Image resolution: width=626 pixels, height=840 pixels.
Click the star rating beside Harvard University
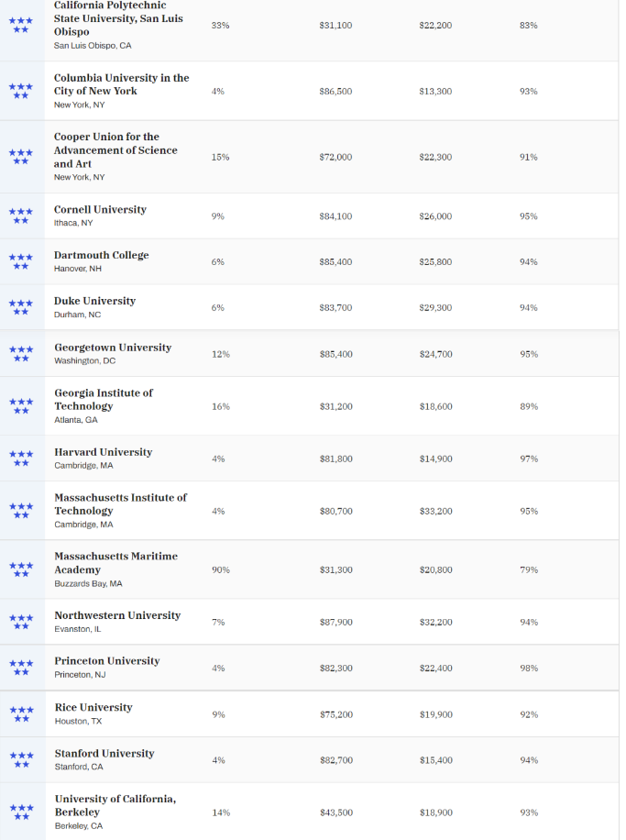[21, 459]
